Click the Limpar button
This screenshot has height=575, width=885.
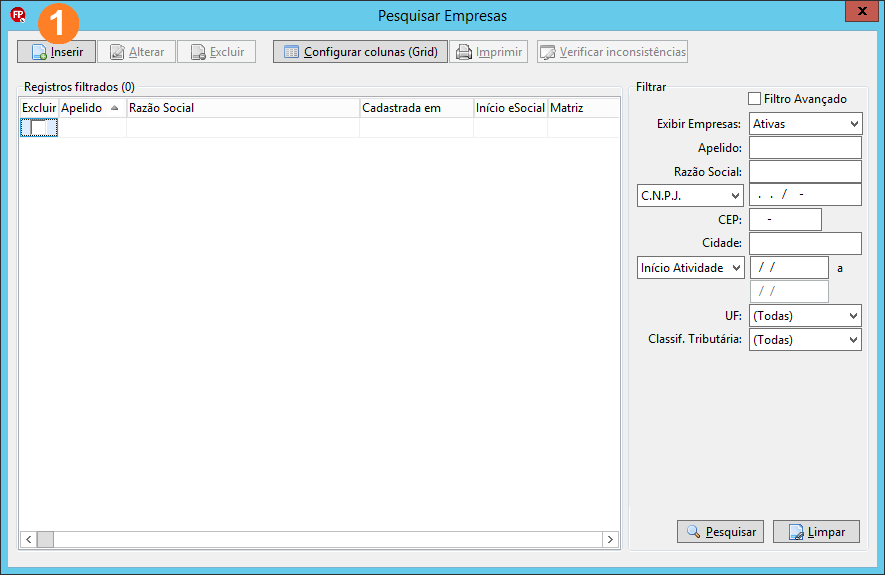pos(816,532)
